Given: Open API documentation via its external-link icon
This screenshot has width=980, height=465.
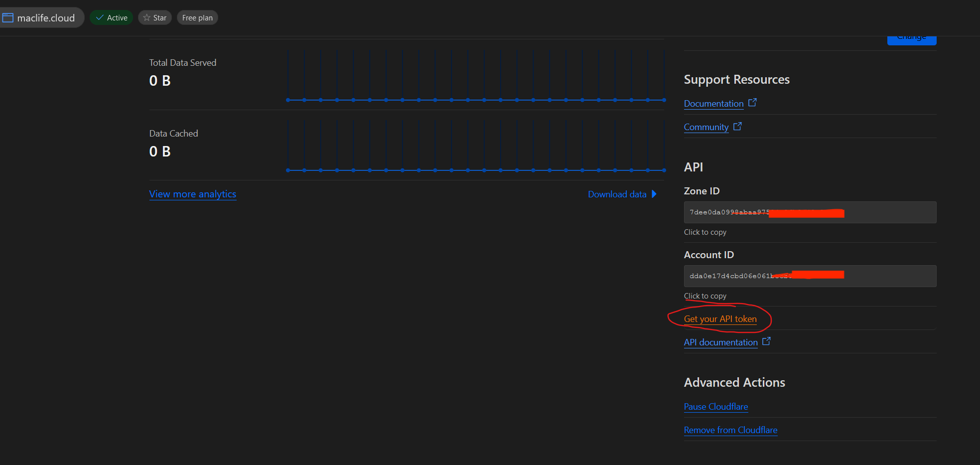Looking at the screenshot, I should 766,341.
